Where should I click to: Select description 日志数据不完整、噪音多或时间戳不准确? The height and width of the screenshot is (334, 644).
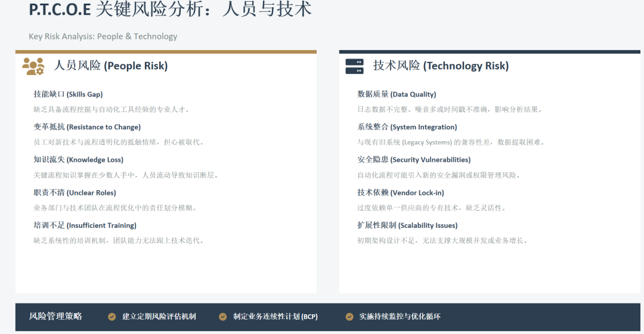422,109
